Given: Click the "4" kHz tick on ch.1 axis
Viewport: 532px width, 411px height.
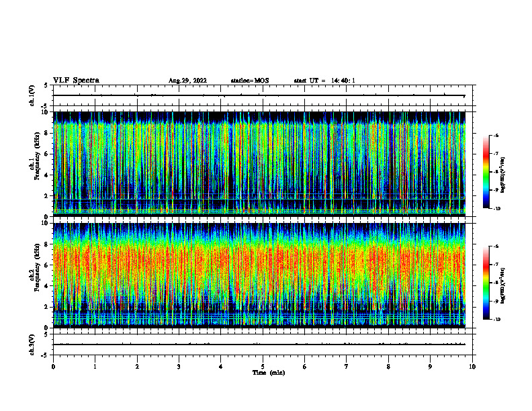Looking at the screenshot, I should (47, 175).
